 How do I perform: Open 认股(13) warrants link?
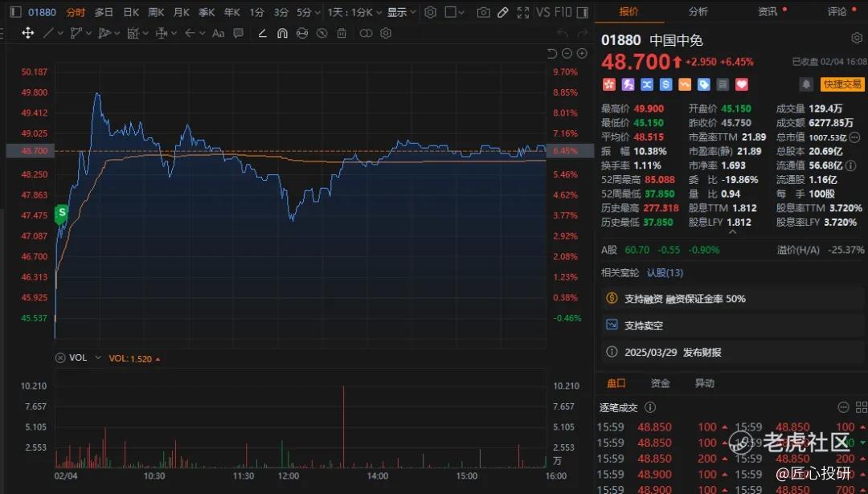click(665, 273)
